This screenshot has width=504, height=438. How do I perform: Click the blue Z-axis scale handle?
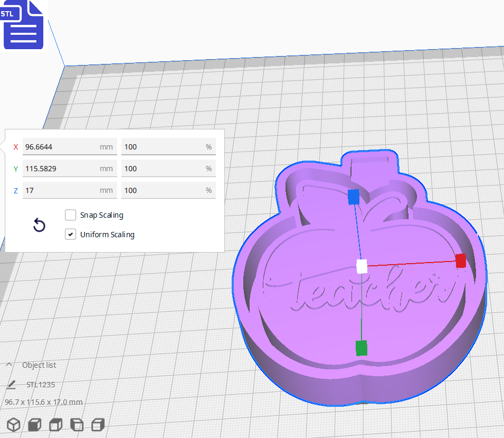353,198
